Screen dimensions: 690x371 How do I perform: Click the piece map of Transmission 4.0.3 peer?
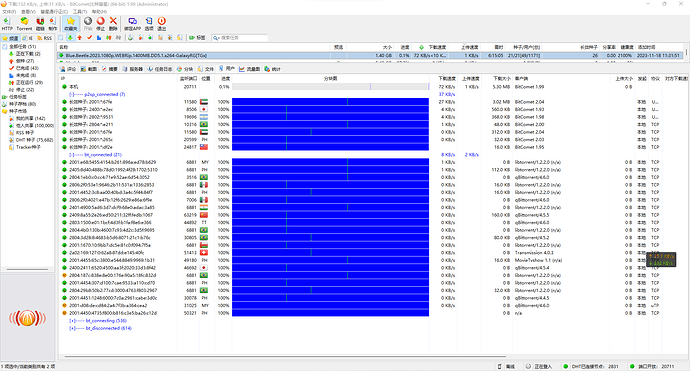tap(330, 253)
